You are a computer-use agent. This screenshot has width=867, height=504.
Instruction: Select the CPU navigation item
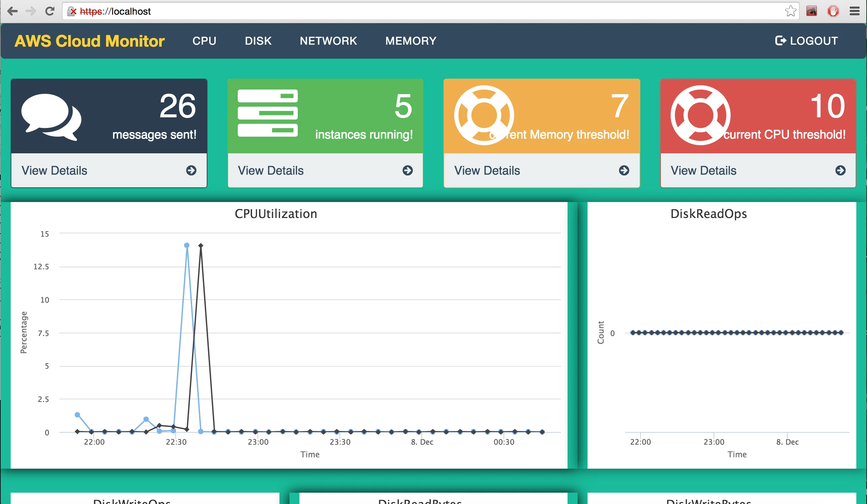tap(204, 41)
